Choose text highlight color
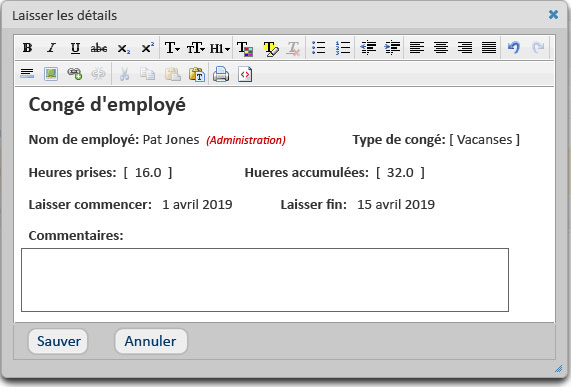 tap(270, 48)
